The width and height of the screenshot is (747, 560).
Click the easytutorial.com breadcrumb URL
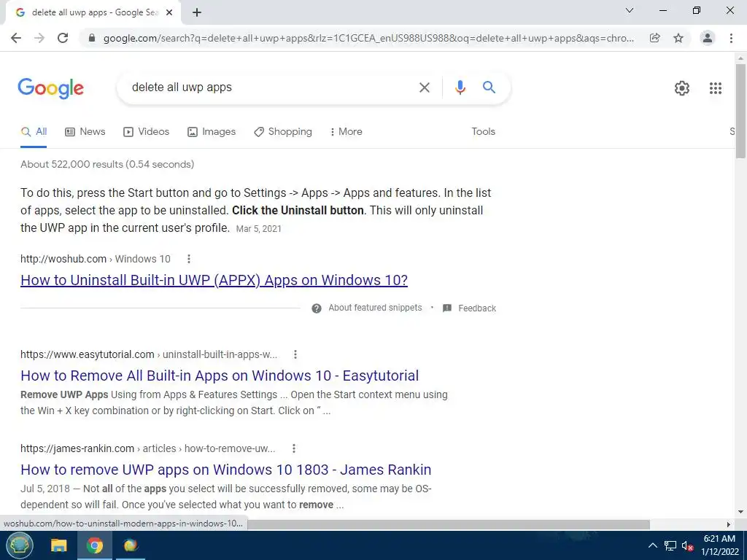(149, 354)
